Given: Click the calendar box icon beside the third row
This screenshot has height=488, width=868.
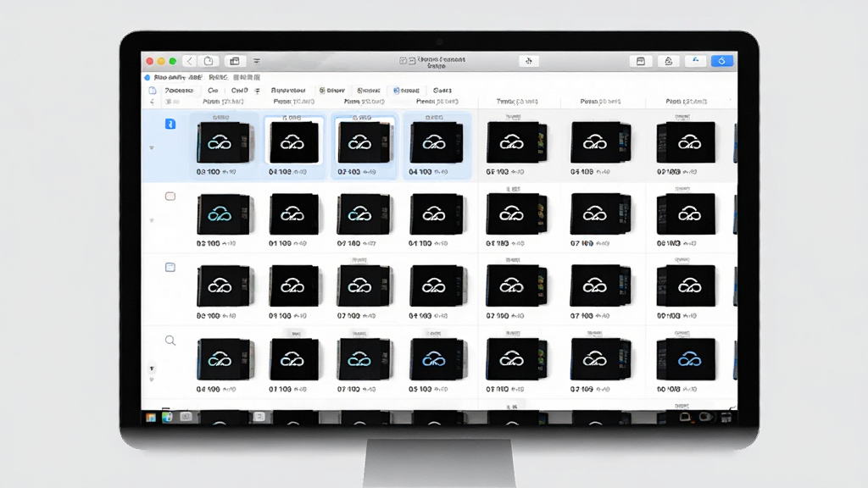Looking at the screenshot, I should pos(170,267).
